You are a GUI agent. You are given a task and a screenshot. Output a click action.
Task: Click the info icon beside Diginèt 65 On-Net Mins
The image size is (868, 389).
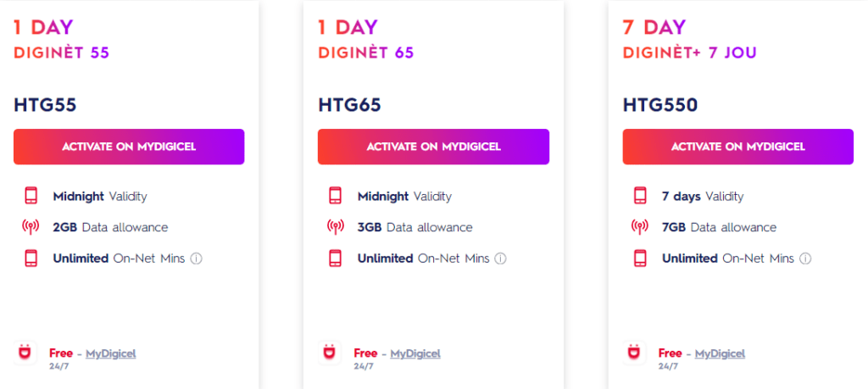(x=501, y=258)
